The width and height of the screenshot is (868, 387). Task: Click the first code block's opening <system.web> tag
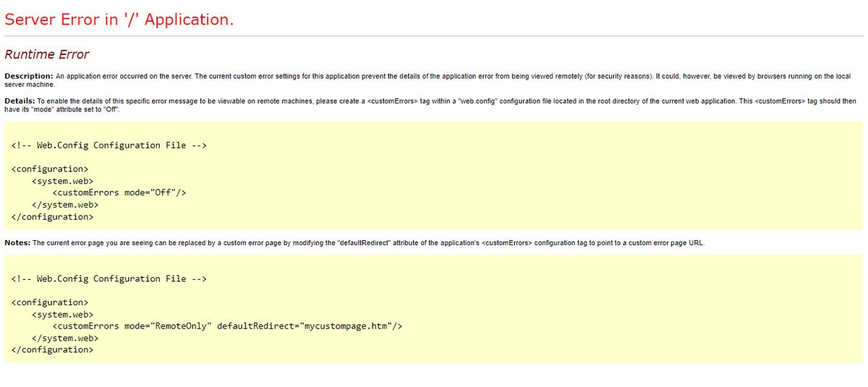(63, 181)
